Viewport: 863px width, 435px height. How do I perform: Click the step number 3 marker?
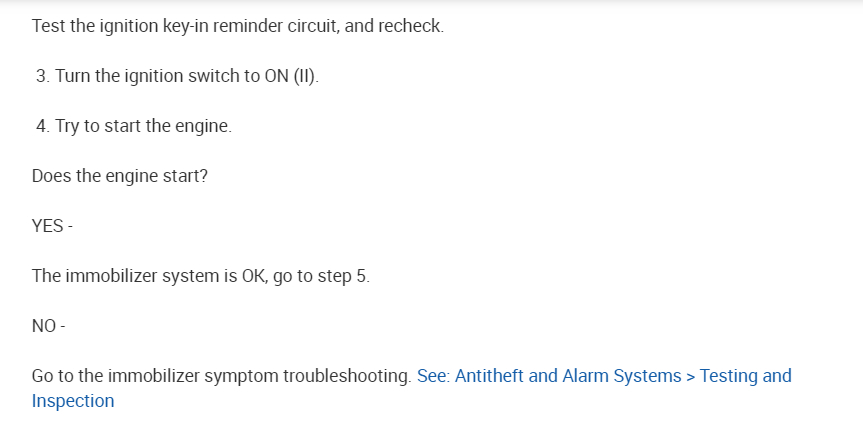41,77
